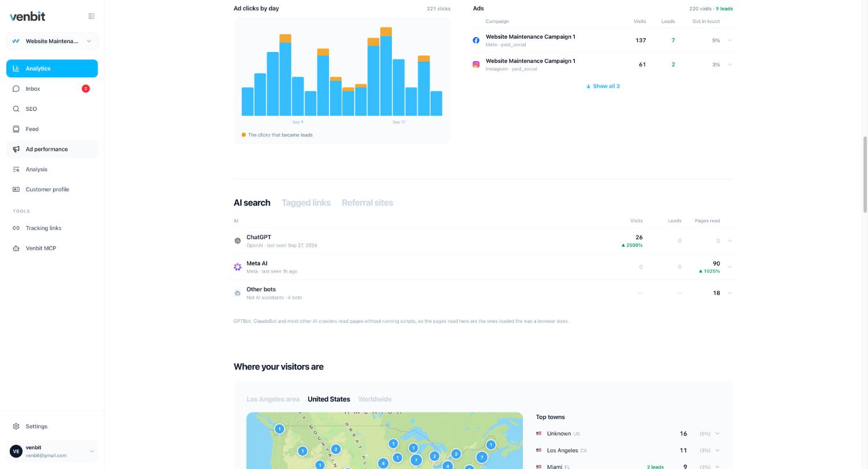Image resolution: width=868 pixels, height=469 pixels.
Task: Expand the Meta AI row chevron
Action: click(x=729, y=267)
